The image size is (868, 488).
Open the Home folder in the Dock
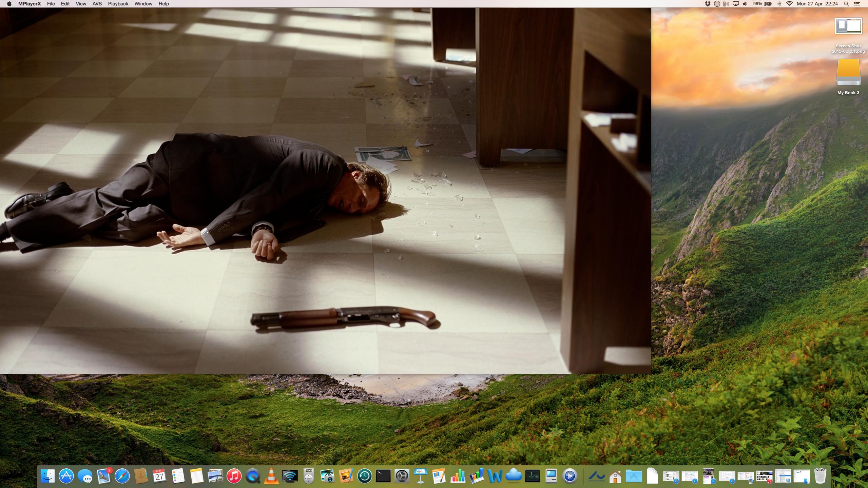pyautogui.click(x=615, y=476)
